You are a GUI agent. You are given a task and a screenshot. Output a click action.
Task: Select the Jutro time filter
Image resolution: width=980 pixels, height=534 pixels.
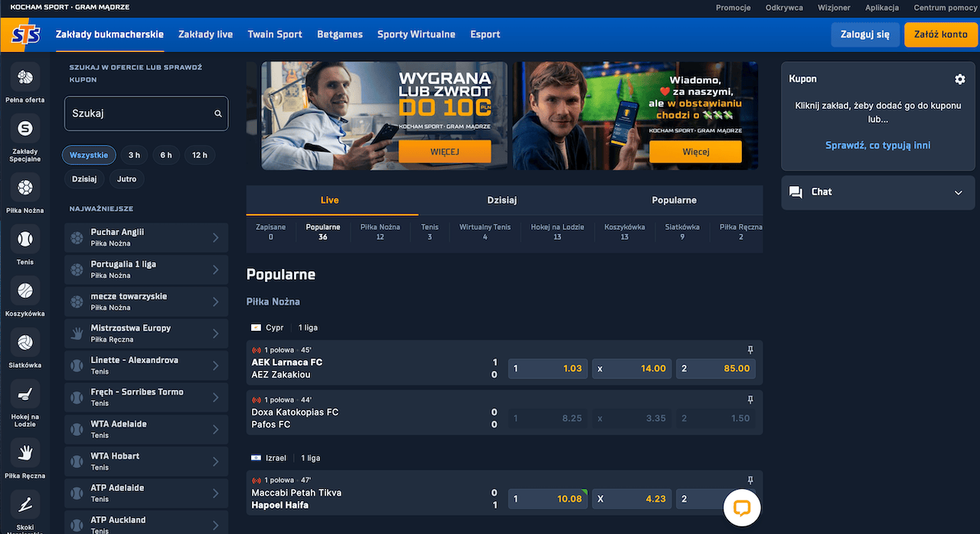tap(127, 179)
